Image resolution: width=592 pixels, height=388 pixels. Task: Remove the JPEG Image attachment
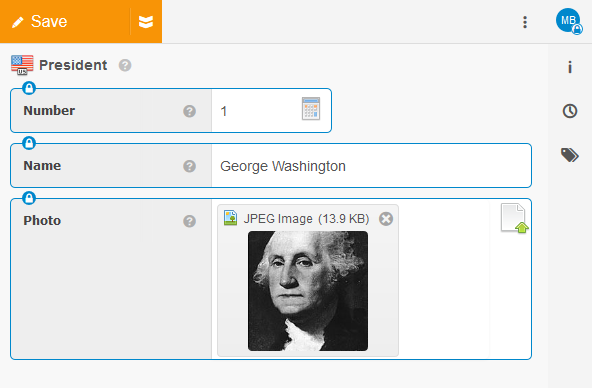point(386,219)
